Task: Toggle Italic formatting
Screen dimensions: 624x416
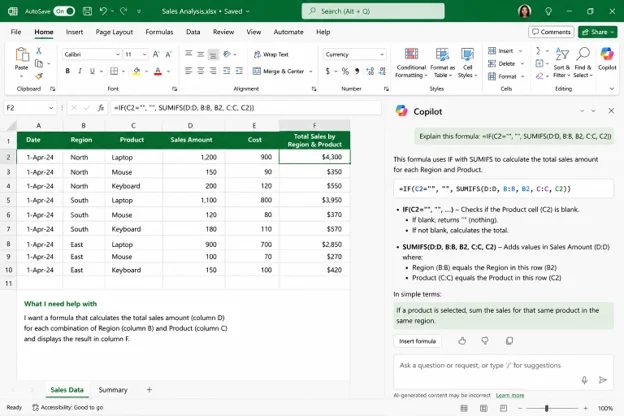Action: [80, 71]
